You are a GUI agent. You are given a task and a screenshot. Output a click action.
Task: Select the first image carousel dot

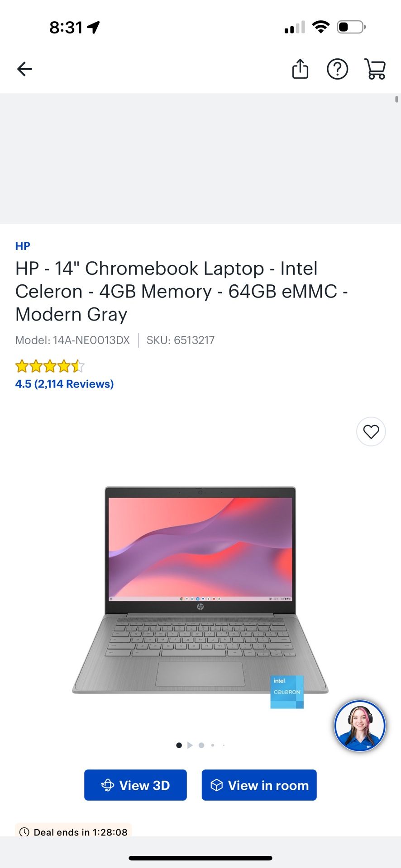click(179, 745)
